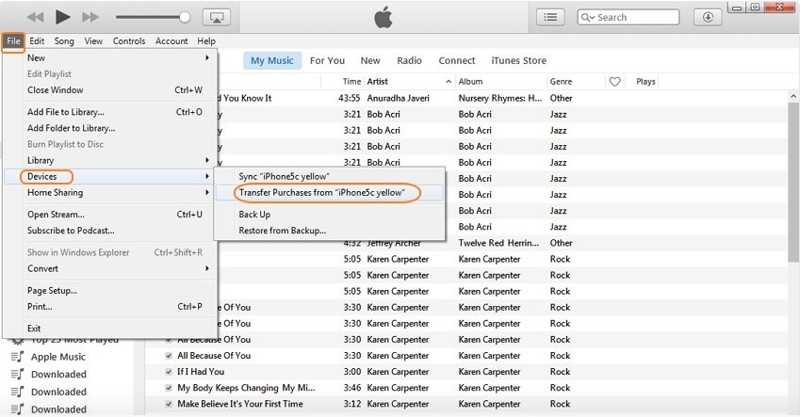
Task: Switch to the iTunes Store tab
Action: point(521,61)
